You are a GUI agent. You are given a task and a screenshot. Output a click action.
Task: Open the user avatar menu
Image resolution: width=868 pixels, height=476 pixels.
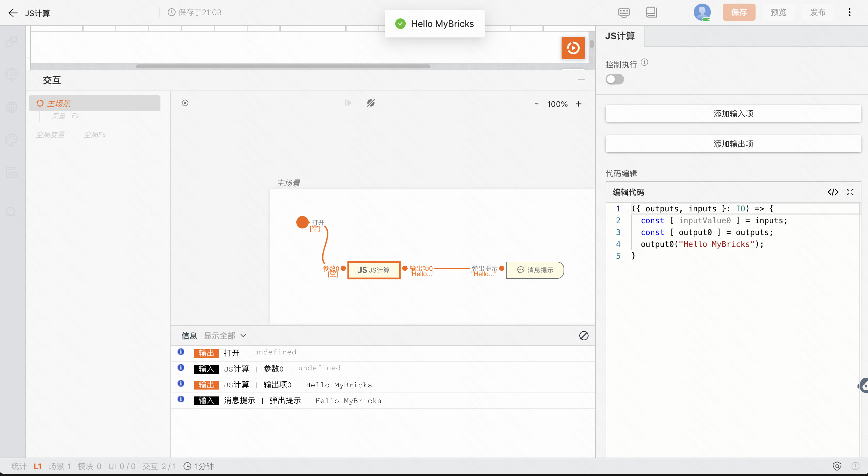tap(702, 12)
